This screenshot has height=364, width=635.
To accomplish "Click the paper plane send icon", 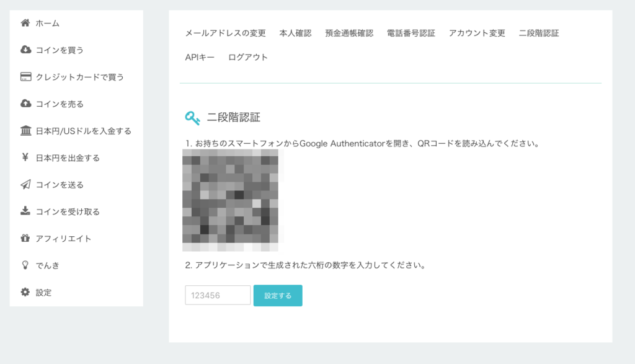I will point(25,184).
